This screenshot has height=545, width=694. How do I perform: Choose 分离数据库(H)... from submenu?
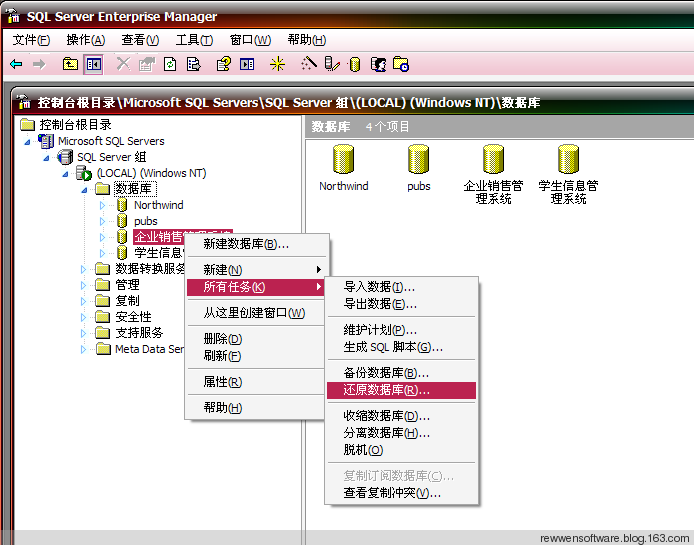tap(401, 433)
